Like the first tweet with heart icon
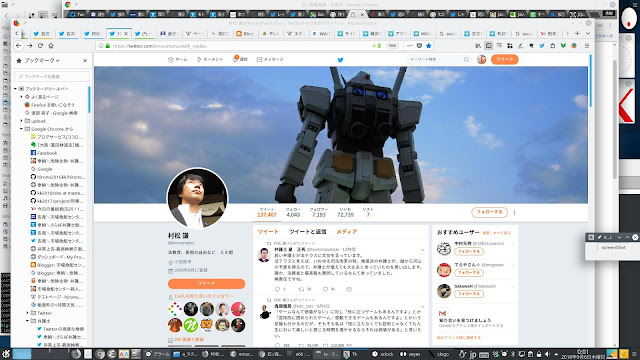This screenshot has width=640, height=360. 325,289
